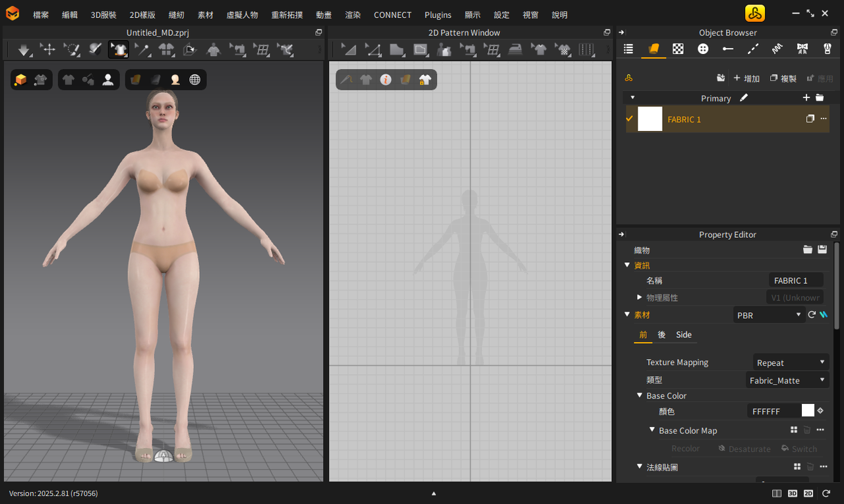Open the Zipper tab in Object Browser
The image size is (844, 504).
point(828,49)
